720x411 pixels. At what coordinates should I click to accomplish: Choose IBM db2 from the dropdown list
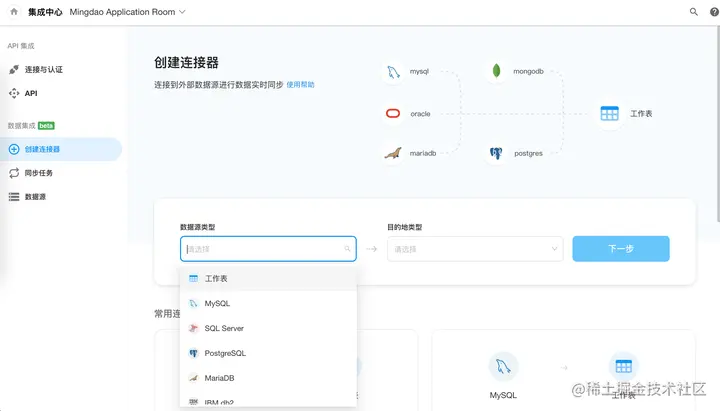(268, 401)
